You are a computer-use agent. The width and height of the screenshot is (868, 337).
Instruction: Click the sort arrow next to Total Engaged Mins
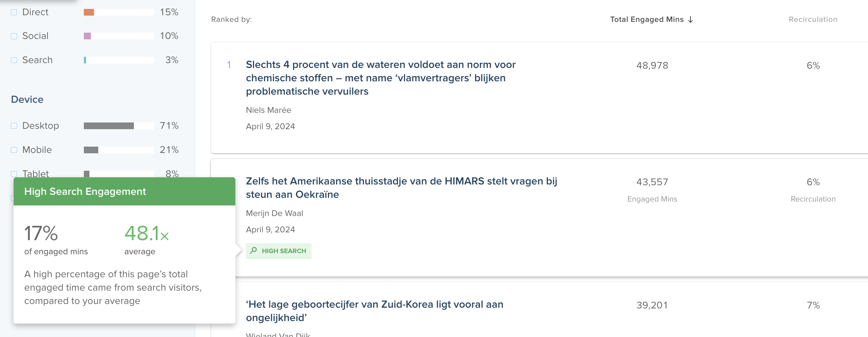tap(690, 20)
